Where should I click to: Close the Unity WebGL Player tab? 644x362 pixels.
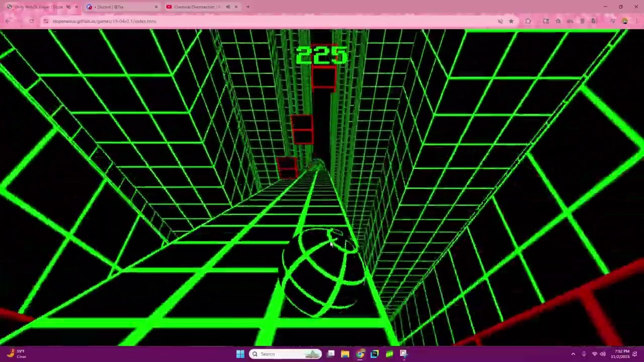[x=76, y=7]
